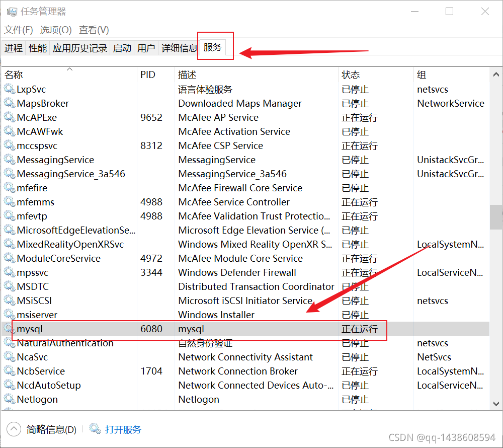Image resolution: width=503 pixels, height=448 pixels.
Task: Sort services by 名称 column header
Action: click(69, 74)
